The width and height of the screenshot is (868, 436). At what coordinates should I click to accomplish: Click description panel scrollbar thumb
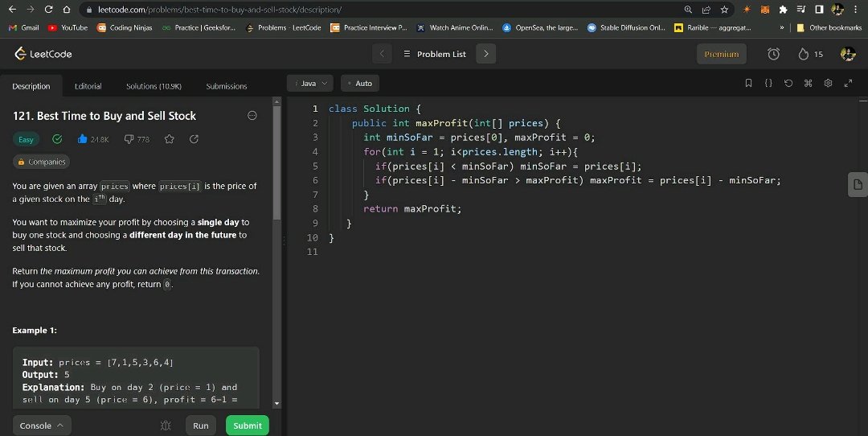tap(276, 163)
